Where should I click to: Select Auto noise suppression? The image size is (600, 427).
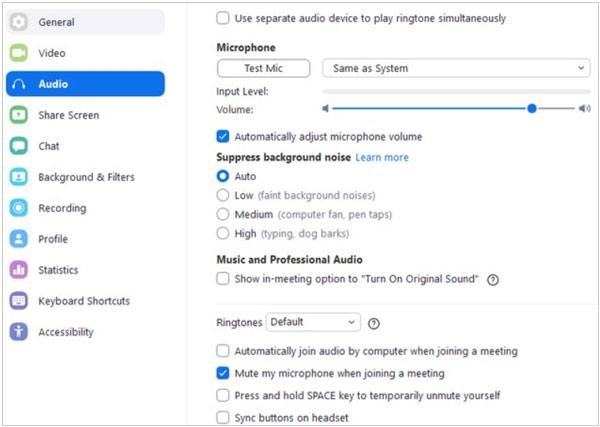point(223,176)
